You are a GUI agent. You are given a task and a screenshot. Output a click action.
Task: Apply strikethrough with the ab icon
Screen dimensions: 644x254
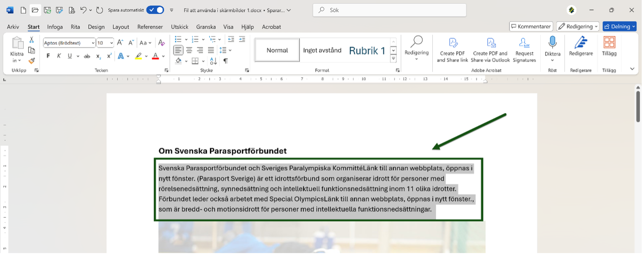tap(87, 56)
